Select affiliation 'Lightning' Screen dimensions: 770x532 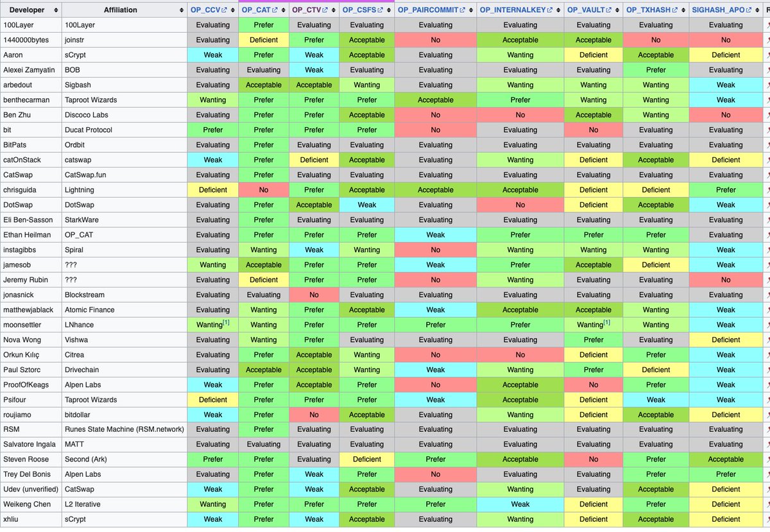[x=80, y=190]
